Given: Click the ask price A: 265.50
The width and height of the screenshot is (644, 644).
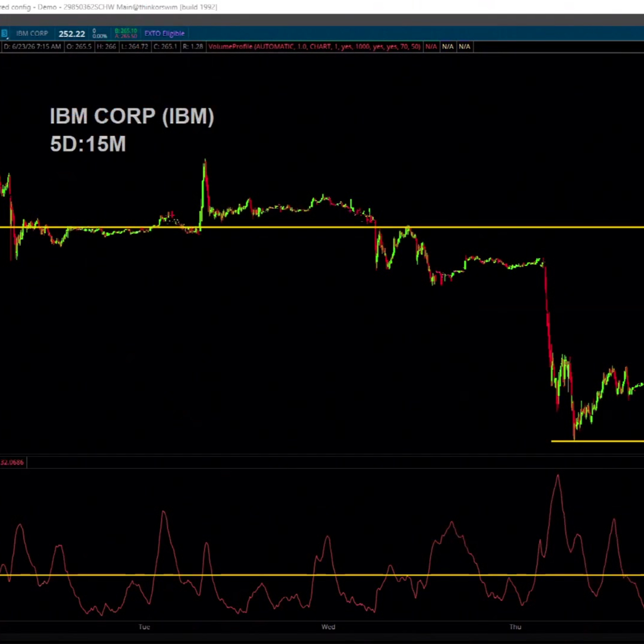Looking at the screenshot, I should 126,36.
